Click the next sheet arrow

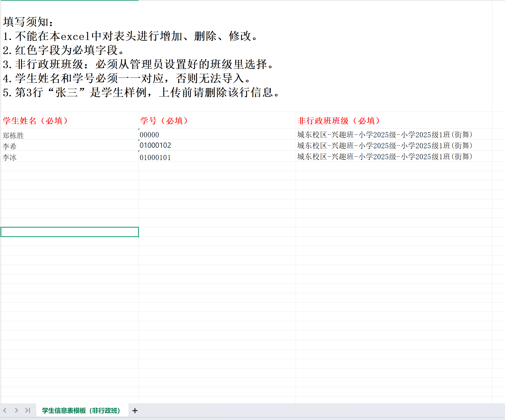pyautogui.click(x=16, y=410)
